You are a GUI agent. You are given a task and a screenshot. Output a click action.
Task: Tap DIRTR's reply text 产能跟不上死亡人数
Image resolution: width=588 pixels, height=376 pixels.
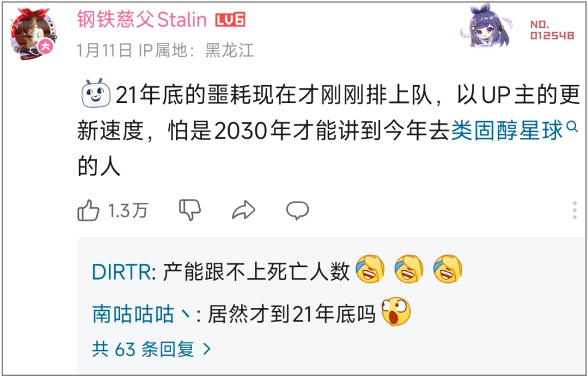click(x=256, y=271)
